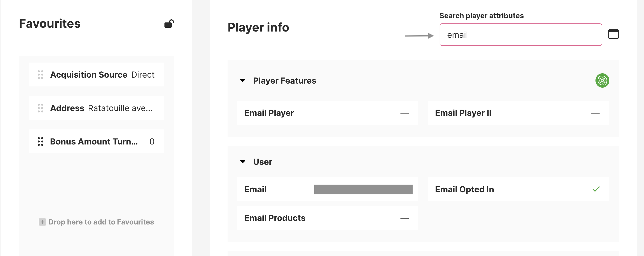Screen dimensions: 644x256
Task: Select the Email Player II attribute card
Action: pos(518,113)
